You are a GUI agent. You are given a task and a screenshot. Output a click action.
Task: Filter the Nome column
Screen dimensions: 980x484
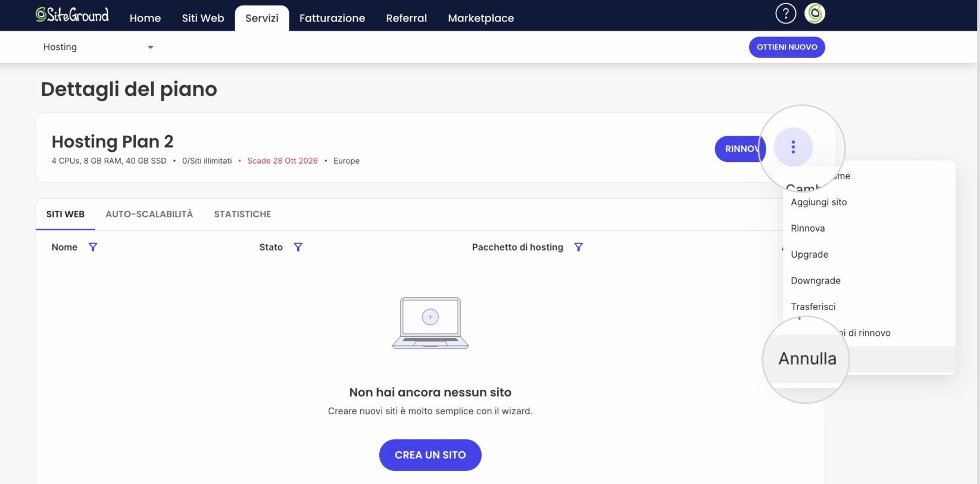93,247
